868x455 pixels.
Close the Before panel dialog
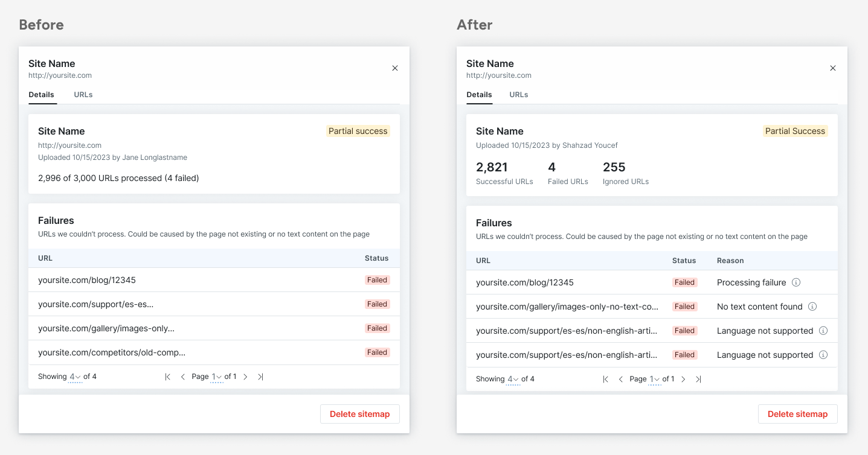[x=395, y=68]
